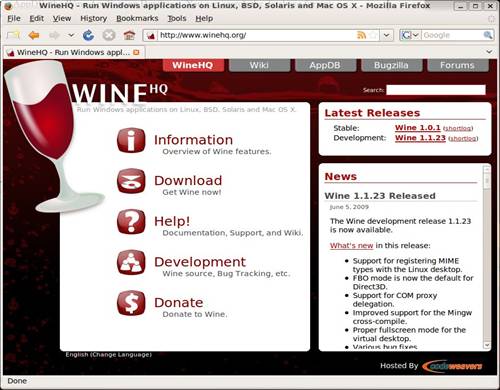Click the WineHQ Search input field
This screenshot has width=500, height=390.
tap(436, 90)
